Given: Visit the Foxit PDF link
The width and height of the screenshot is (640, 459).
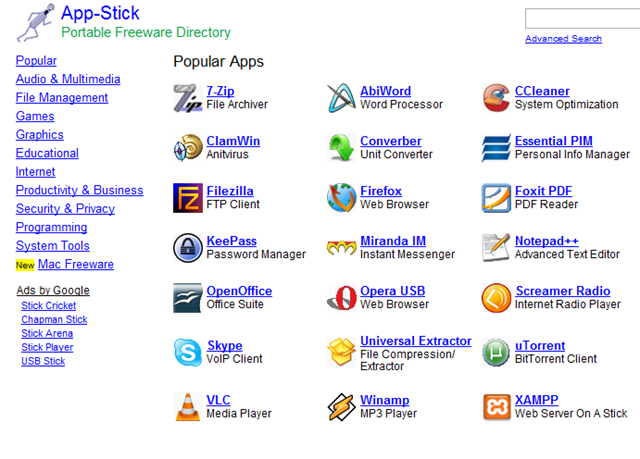Looking at the screenshot, I should pos(543,191).
